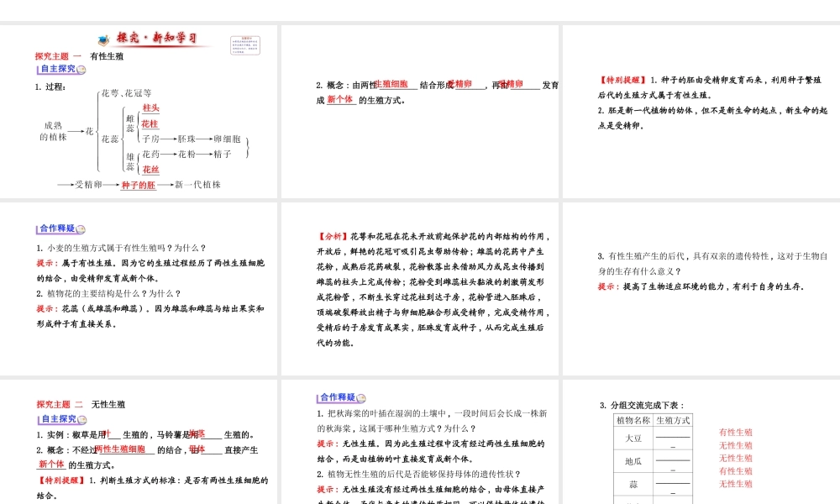Screen dimensions: 840x504
Task: Click the question 植物无性生殖的后代 keeping 母体 traits
Action: tap(418, 474)
